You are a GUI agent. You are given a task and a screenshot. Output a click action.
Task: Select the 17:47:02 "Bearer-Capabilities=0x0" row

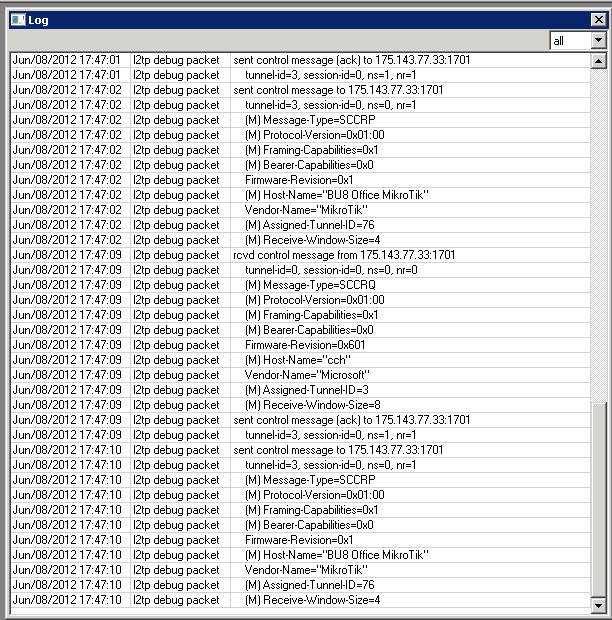coord(300,165)
